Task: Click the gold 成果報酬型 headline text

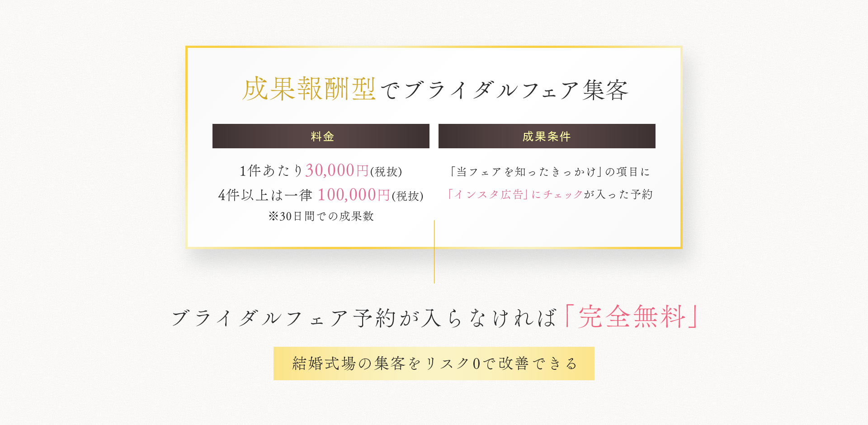Action: click(309, 89)
